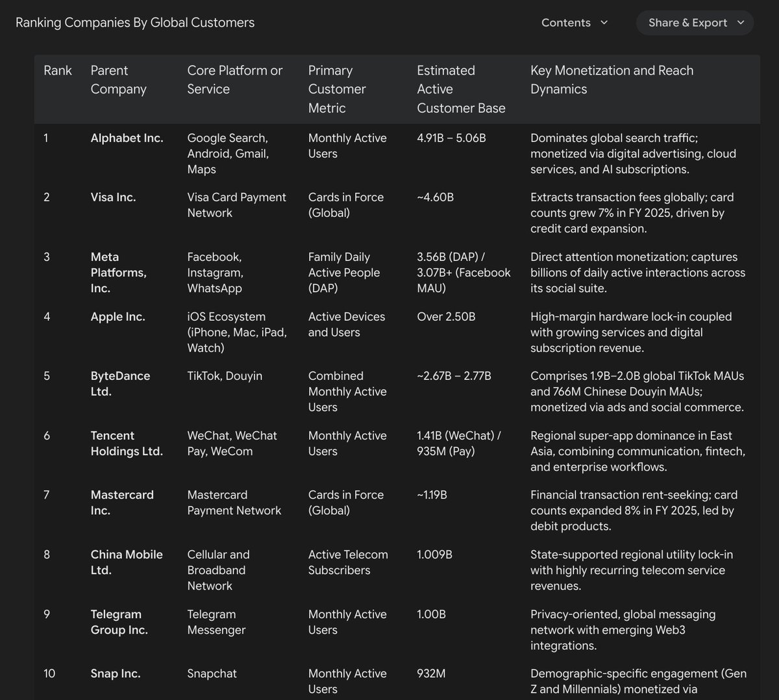
Task: Click the 'Core Platform or Service' header
Action: pyautogui.click(x=235, y=80)
